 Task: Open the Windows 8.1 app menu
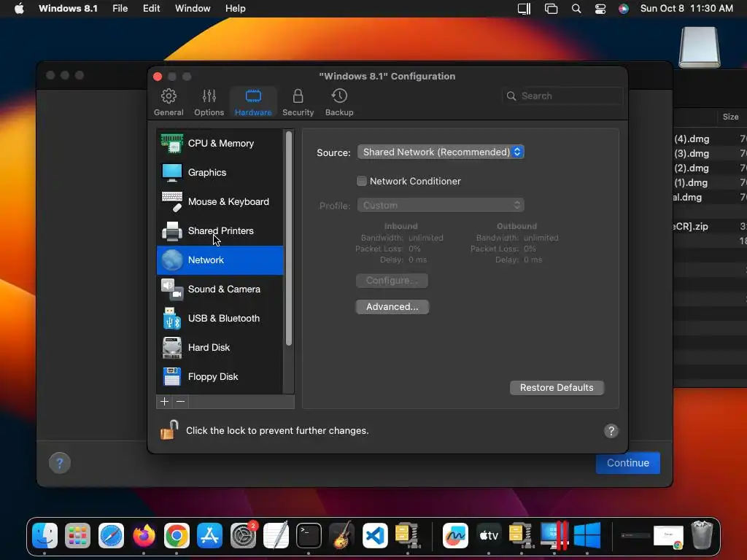[68, 9]
